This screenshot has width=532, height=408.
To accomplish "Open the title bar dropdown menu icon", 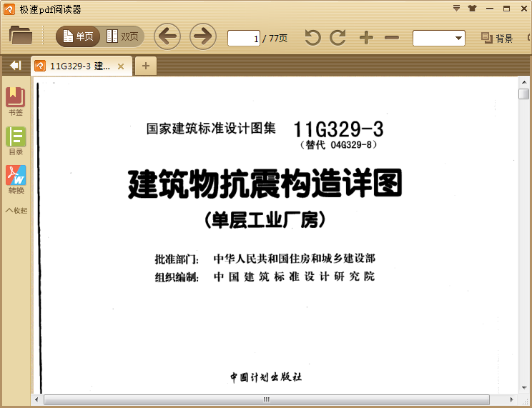I will 457,9.
